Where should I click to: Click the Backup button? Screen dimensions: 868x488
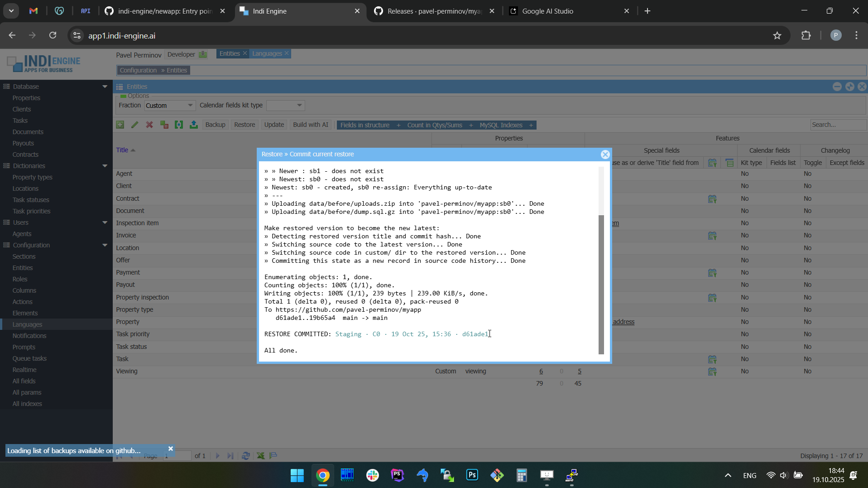coord(215,125)
